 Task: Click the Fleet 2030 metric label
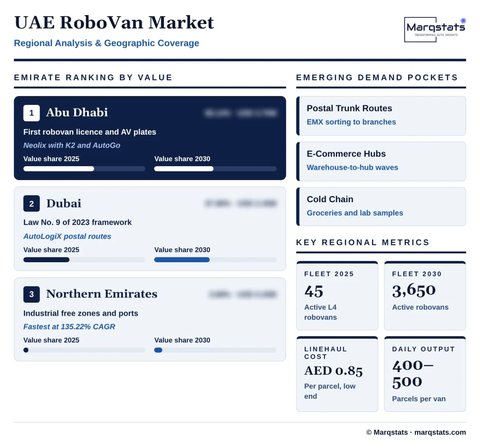tap(417, 274)
